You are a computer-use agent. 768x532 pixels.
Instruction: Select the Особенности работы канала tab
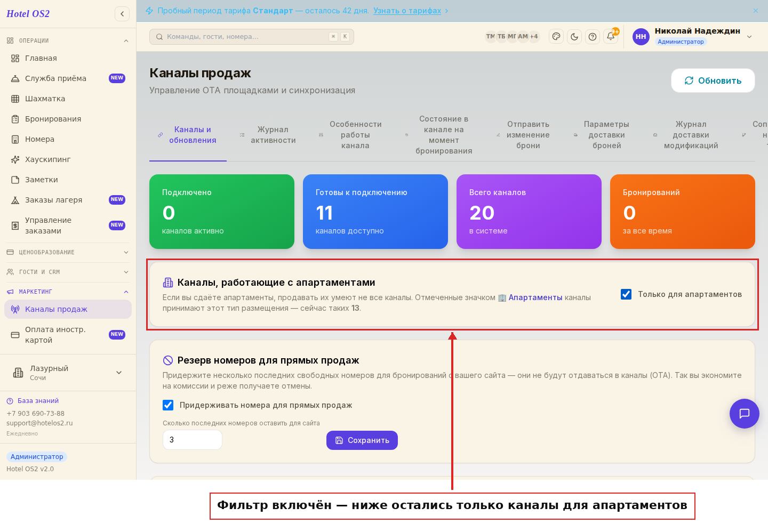(351, 135)
